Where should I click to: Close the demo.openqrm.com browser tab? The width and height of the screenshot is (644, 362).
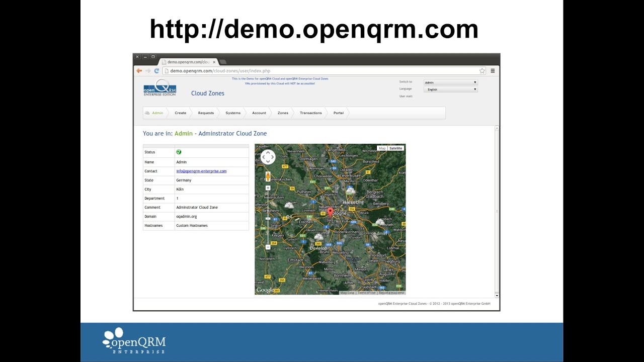(x=214, y=62)
